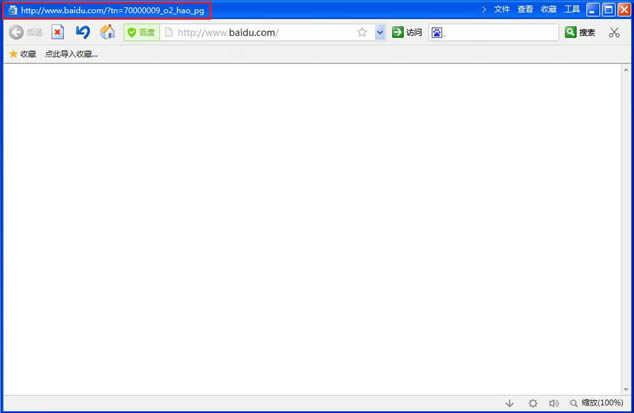The width and height of the screenshot is (634, 413).
Task: Click the green 访问 go button
Action: coord(407,32)
